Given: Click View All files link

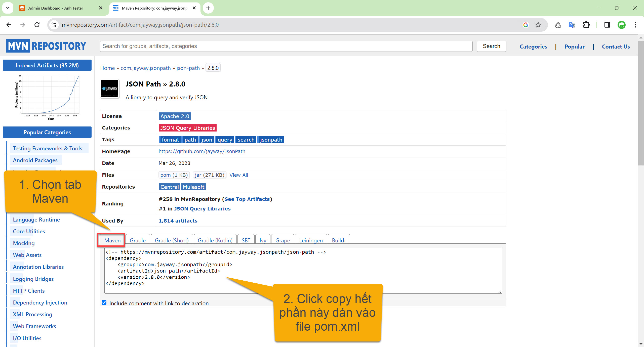Looking at the screenshot, I should click(x=239, y=175).
